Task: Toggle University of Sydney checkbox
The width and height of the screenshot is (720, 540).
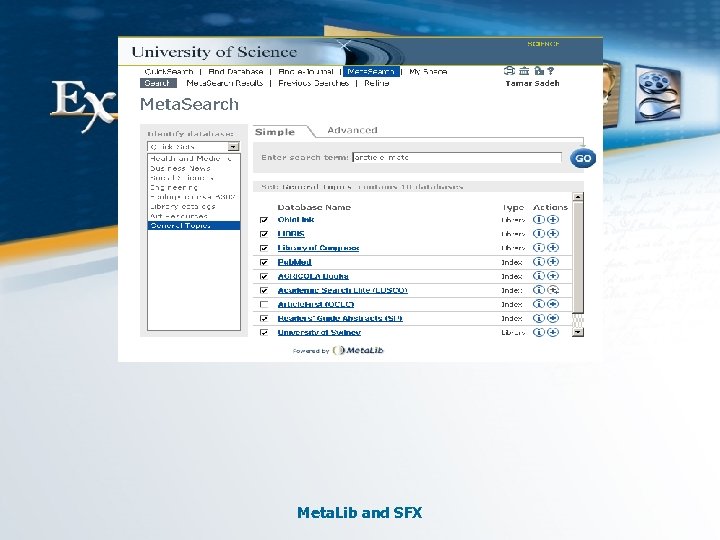Action: [264, 332]
